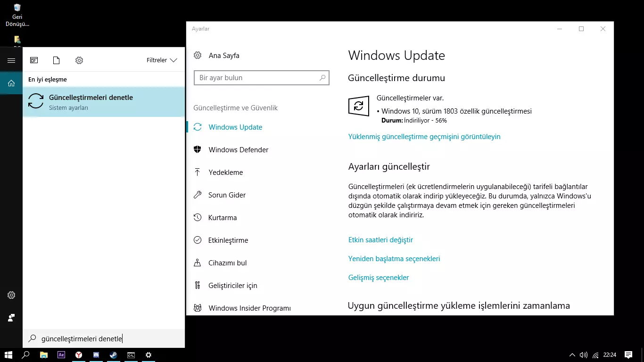Switch to Steam on the taskbar
The width and height of the screenshot is (644, 362).
pos(114,355)
